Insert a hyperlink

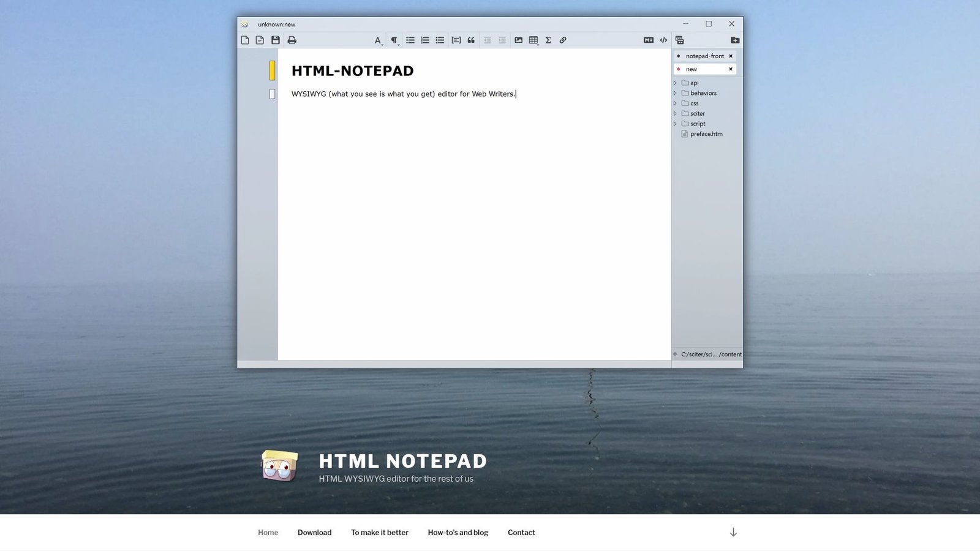click(x=563, y=40)
